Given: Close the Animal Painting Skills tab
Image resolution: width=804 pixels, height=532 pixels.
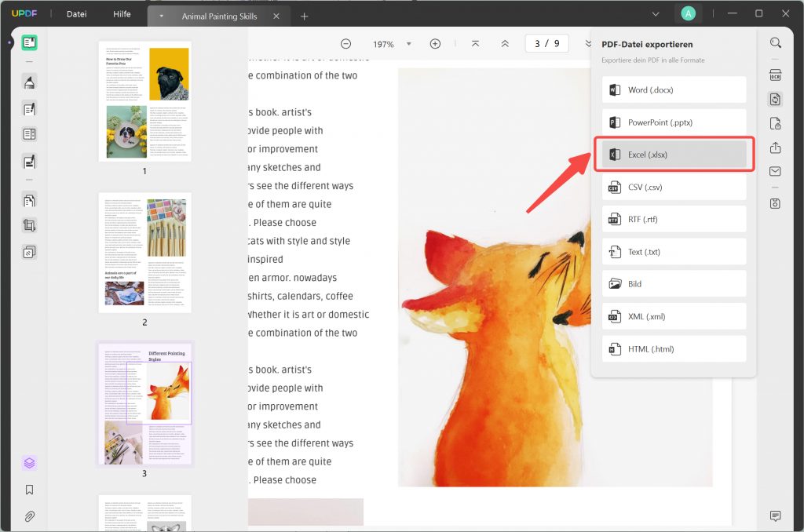Looking at the screenshot, I should (x=276, y=16).
